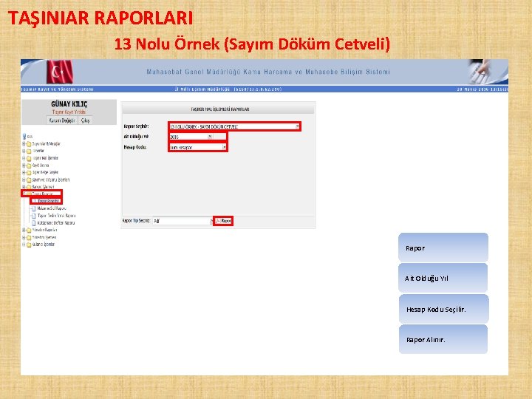Expand the Taşınır Mal İşlemleri node
532x399 pixels.
24,158
